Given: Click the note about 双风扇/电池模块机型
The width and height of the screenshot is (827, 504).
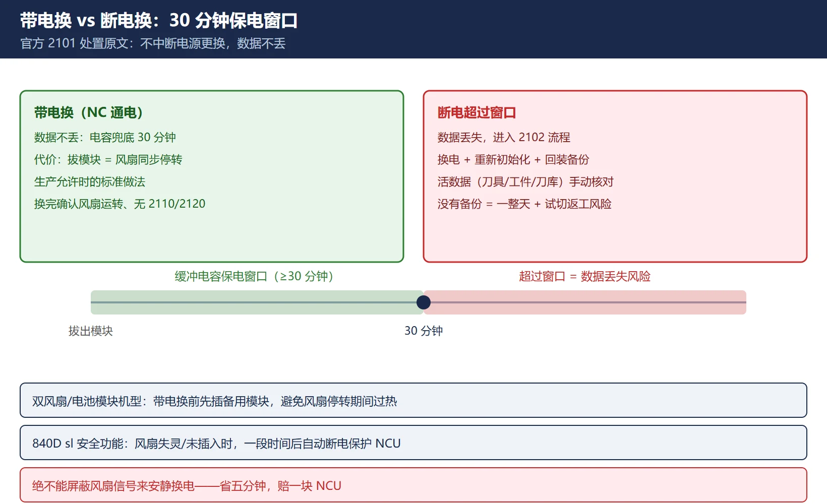Looking at the screenshot, I should (413, 401).
